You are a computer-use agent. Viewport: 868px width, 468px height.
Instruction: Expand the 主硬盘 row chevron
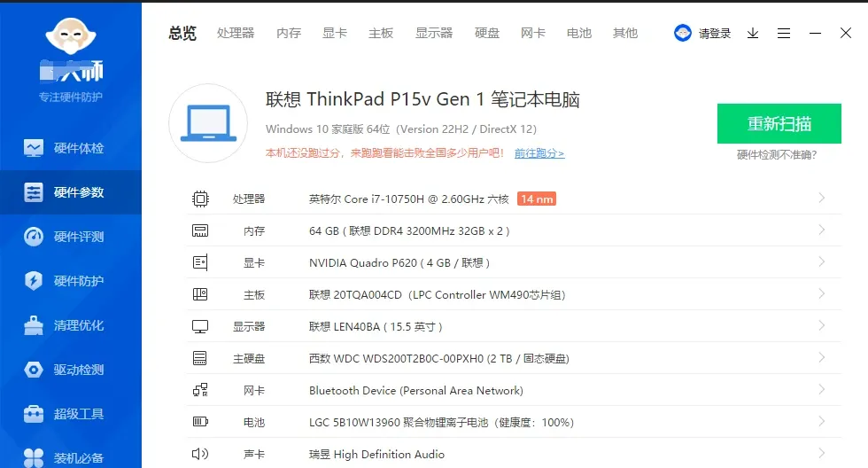(822, 357)
